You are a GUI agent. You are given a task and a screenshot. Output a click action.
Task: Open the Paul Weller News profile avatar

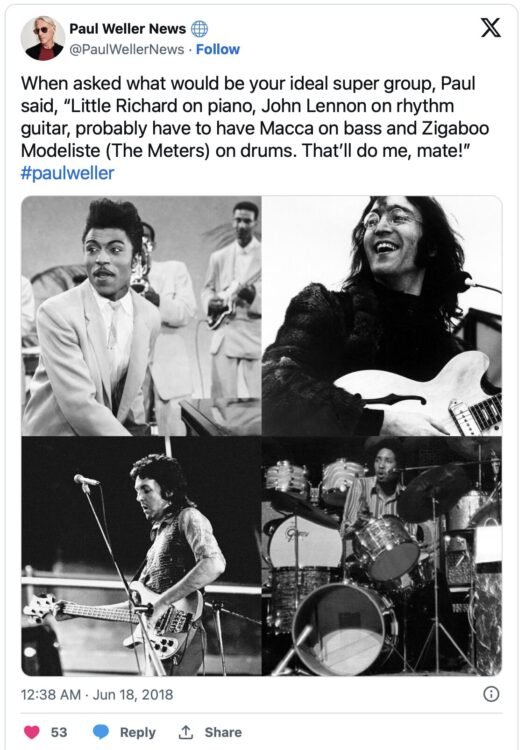(x=43, y=38)
